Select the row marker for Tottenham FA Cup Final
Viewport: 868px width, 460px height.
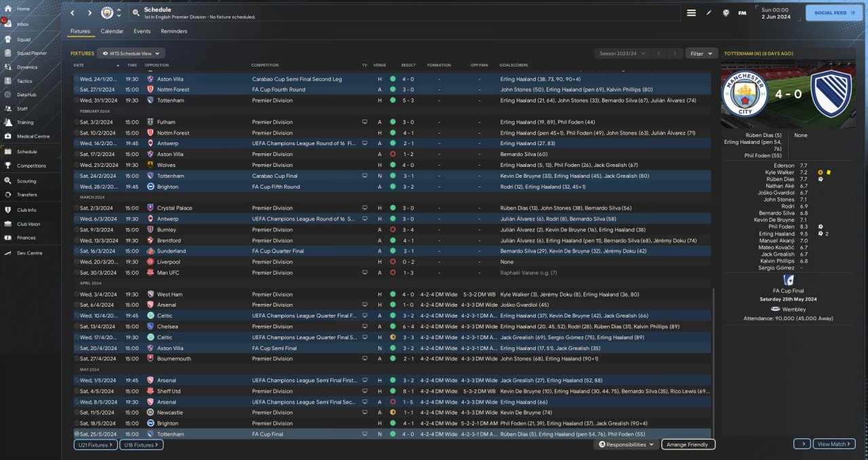pos(77,434)
